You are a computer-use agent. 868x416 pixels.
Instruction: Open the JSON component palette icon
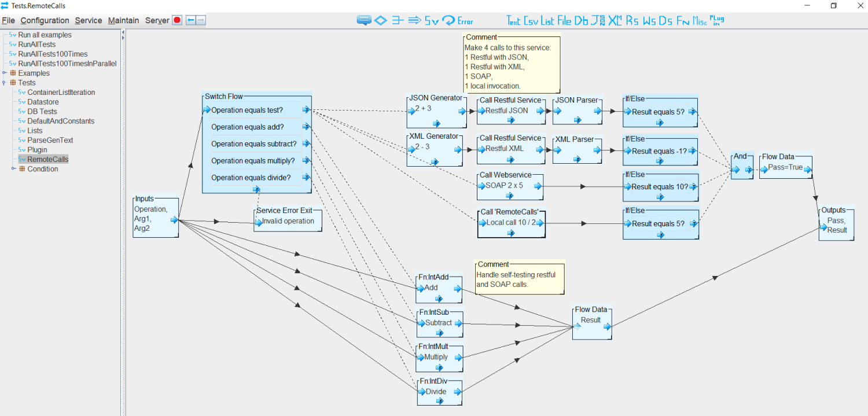tap(598, 21)
